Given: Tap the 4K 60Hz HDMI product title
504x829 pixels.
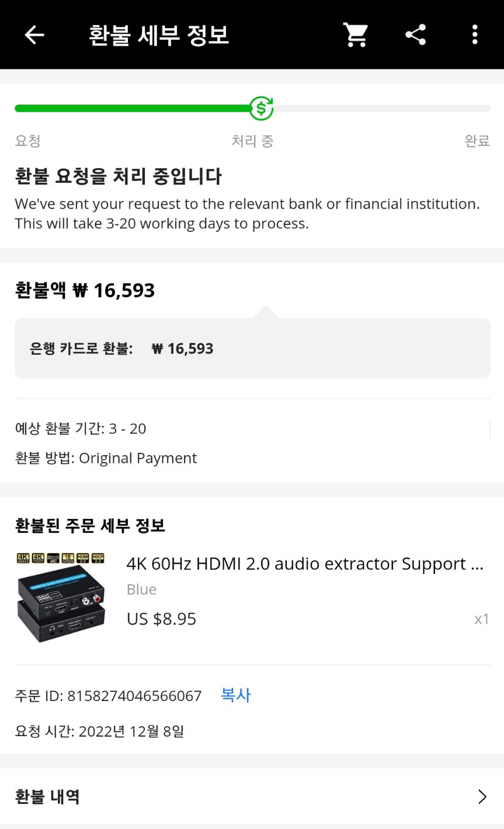Looking at the screenshot, I should pyautogui.click(x=304, y=564).
